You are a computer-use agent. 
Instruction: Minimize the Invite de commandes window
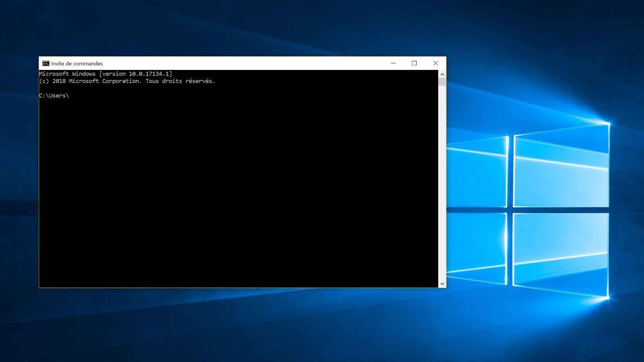(393, 63)
